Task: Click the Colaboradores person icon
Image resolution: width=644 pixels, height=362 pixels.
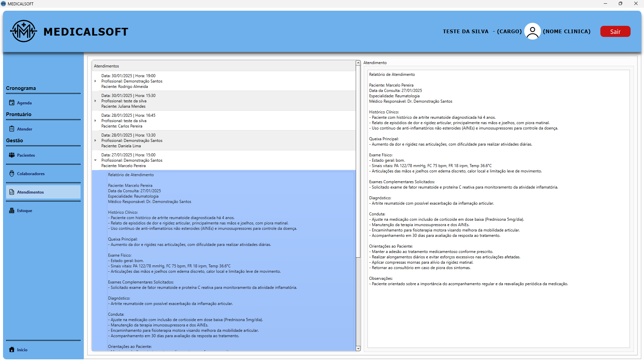Action: tap(12, 173)
